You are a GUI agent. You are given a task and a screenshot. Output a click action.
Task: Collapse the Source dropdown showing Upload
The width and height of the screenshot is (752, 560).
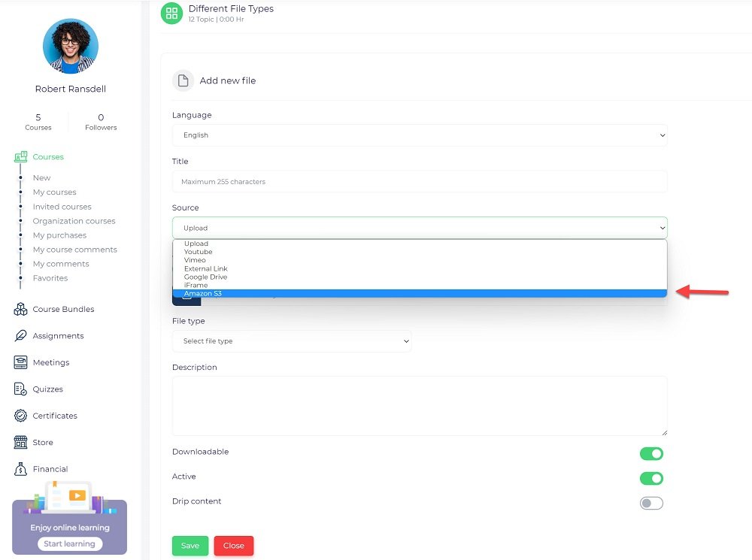pos(419,228)
